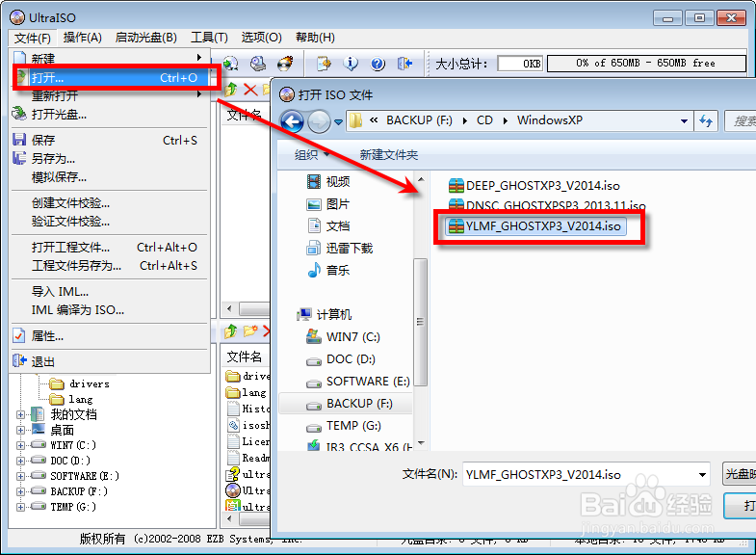Image resolution: width=756 pixels, height=555 pixels.
Task: Choose 属性... menu entry
Action: tap(110, 336)
